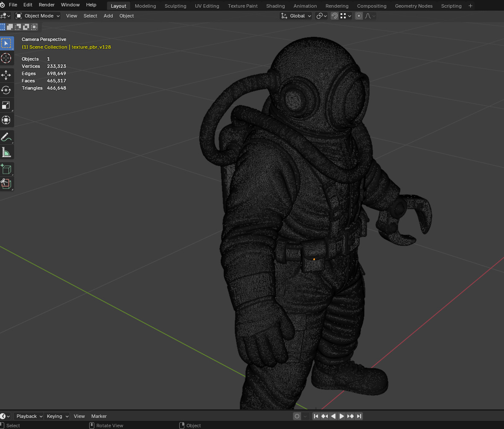
Task: Switch to the Shading workspace tab
Action: point(275,6)
